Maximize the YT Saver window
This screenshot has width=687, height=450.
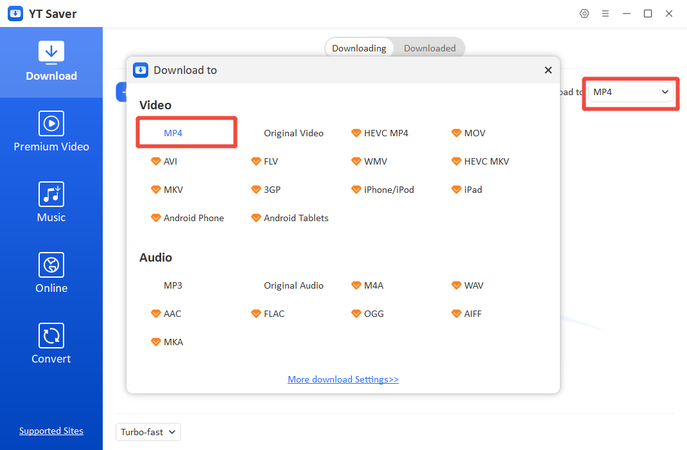648,14
